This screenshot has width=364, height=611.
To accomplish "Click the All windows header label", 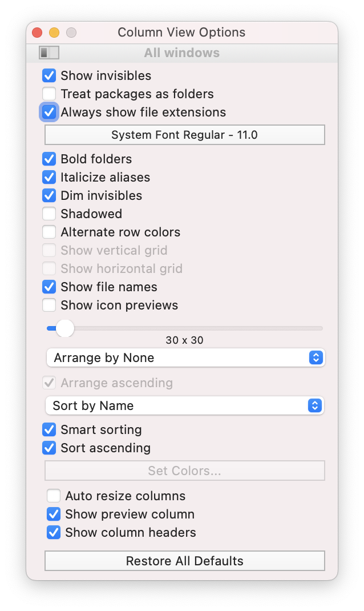I will 182,53.
